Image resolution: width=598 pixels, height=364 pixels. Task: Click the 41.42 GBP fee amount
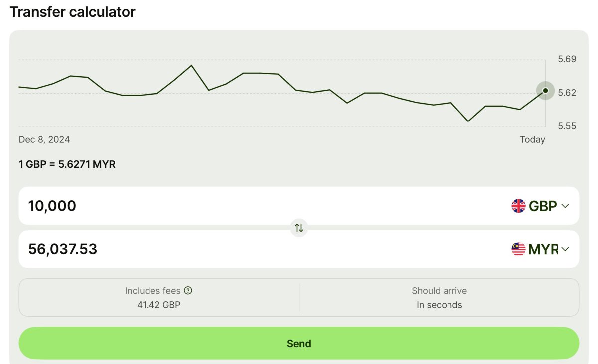point(159,305)
